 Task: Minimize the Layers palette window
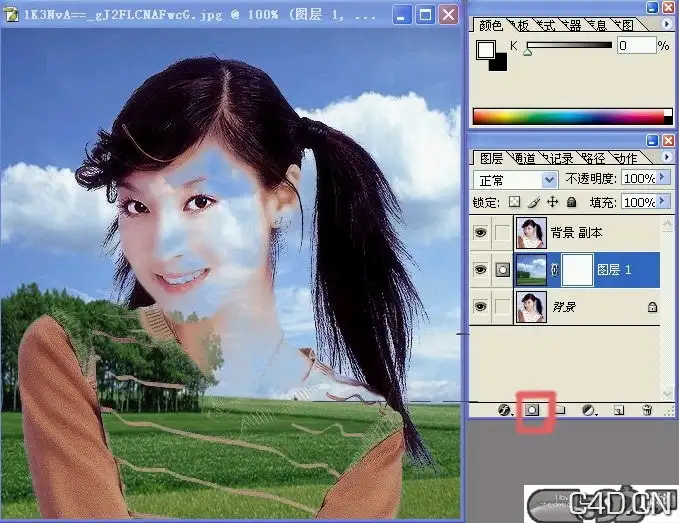click(652, 140)
